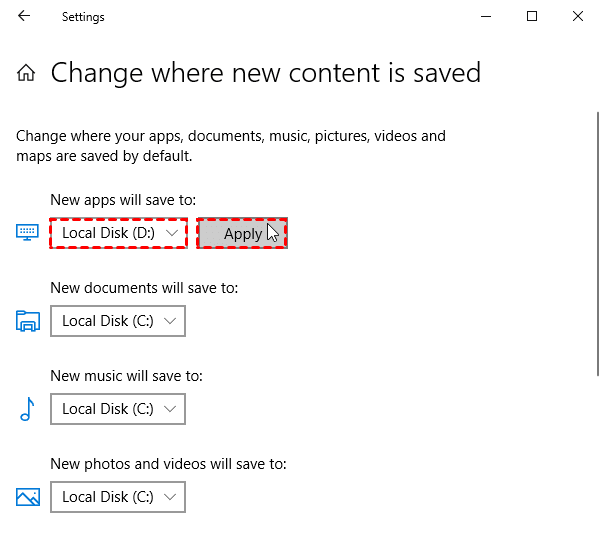Screen dimensions: 601x537
Task: Click the "New music will save to" label
Action: pos(126,376)
